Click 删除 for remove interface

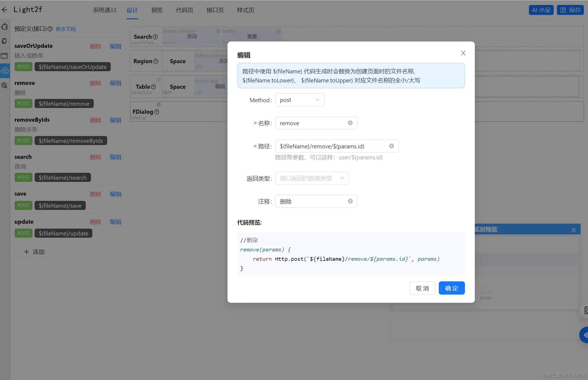click(x=95, y=83)
